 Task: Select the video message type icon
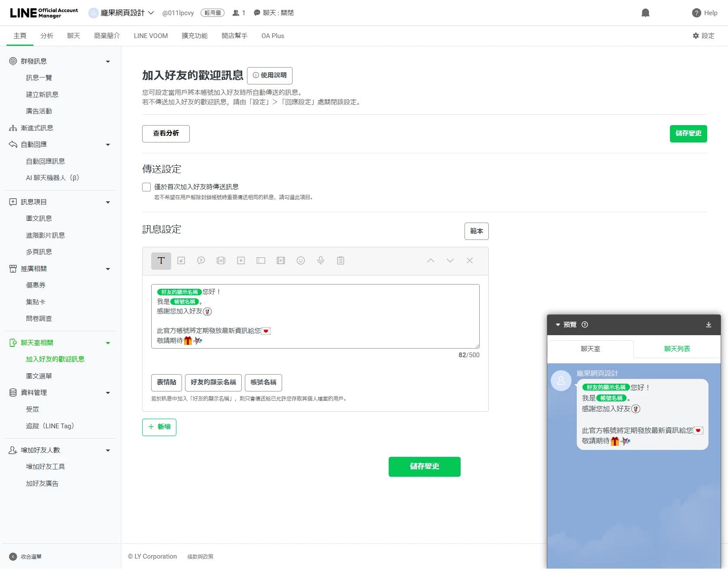point(241,261)
